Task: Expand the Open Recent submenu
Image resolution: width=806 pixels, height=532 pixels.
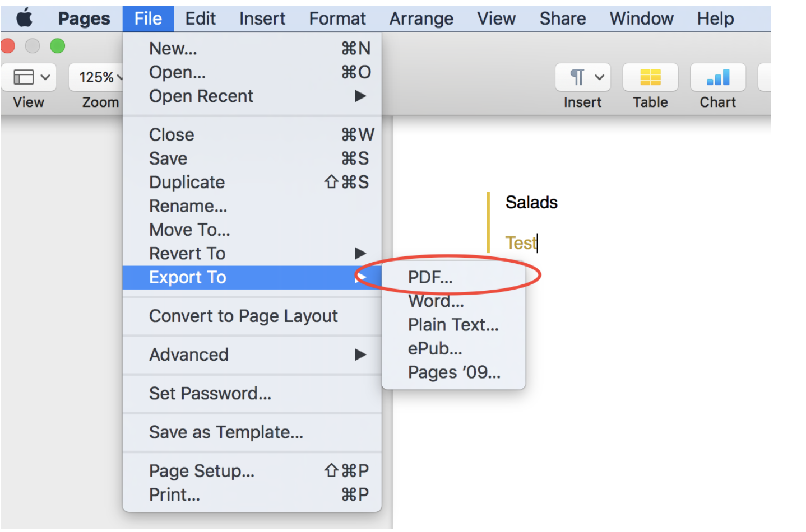Action: (x=252, y=96)
